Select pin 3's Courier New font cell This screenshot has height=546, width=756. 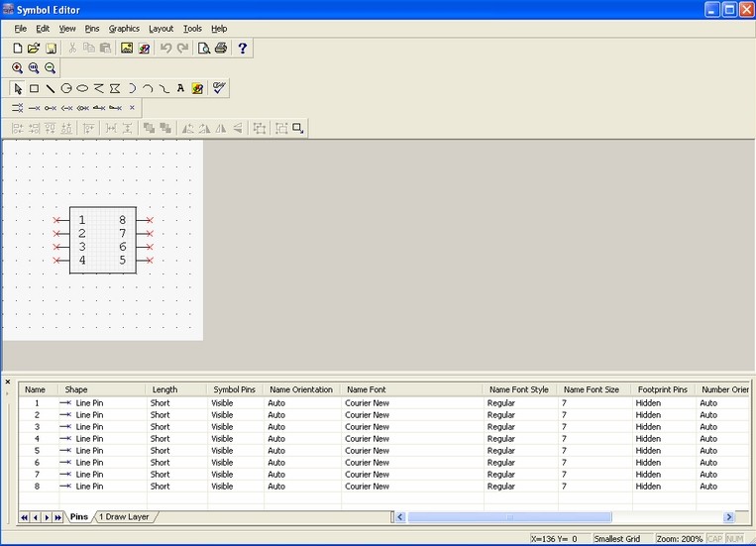pos(412,427)
